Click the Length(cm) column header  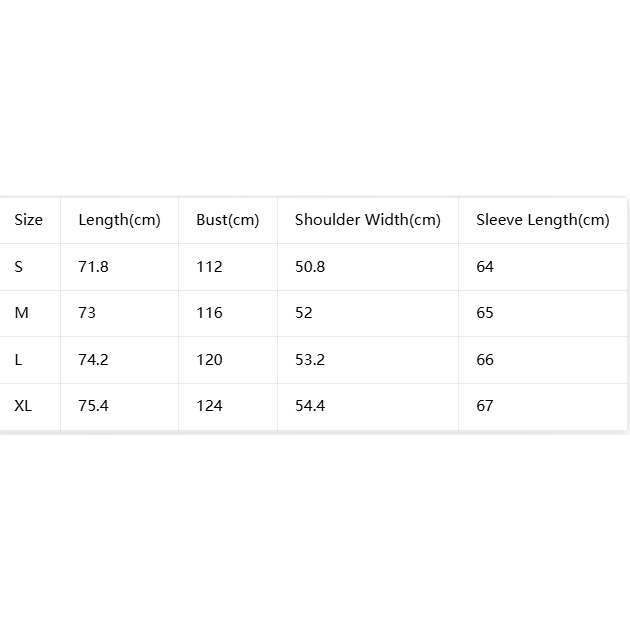119,220
